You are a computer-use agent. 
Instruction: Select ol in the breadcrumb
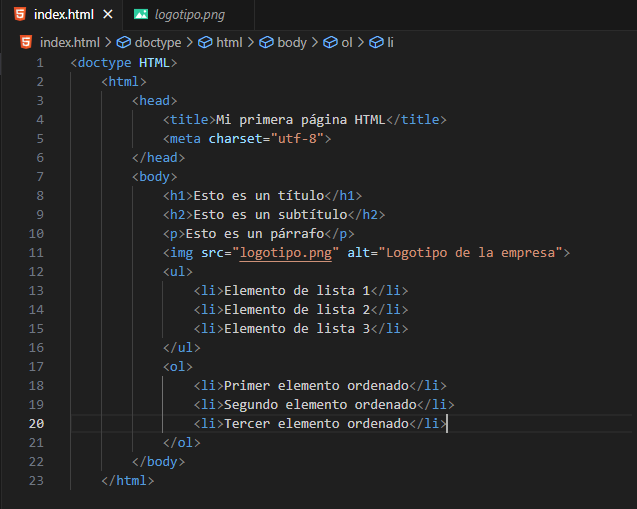(x=347, y=42)
